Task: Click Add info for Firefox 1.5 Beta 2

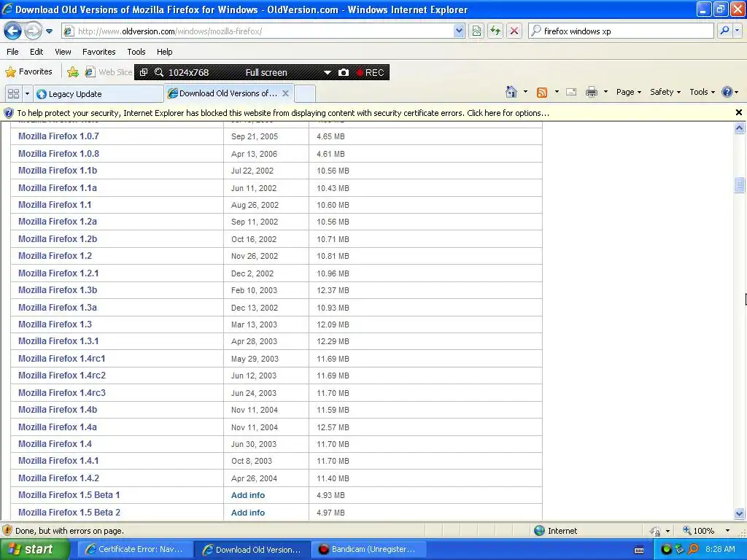Action: (x=248, y=513)
